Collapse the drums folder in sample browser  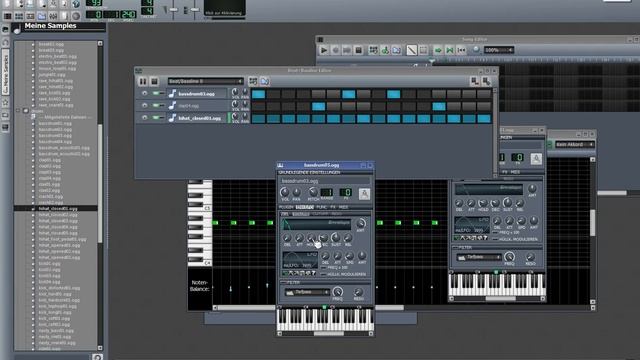coord(18,111)
